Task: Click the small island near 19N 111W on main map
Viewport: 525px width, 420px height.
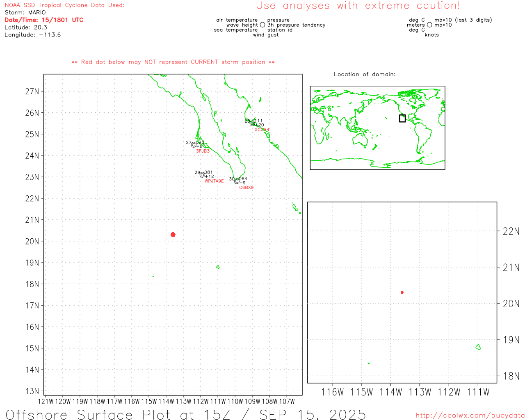Action: click(x=218, y=267)
